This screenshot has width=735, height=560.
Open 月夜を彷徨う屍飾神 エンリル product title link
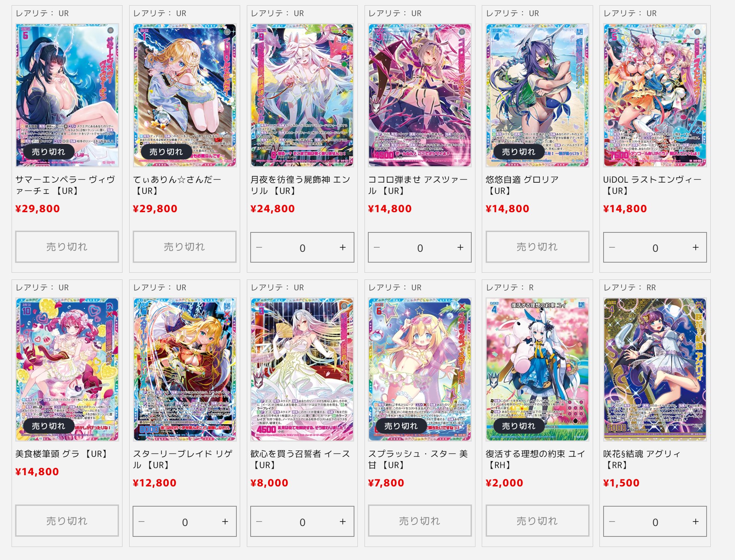point(300,185)
